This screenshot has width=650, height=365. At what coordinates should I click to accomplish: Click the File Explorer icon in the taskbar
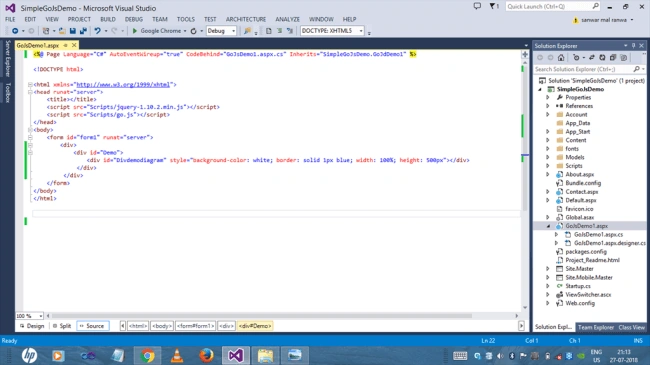265,355
